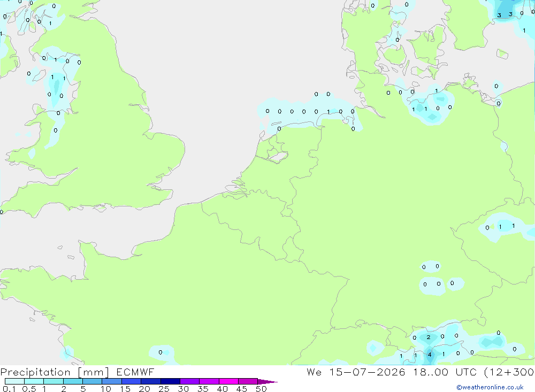Click the 30–35 mm purple legend swatch
This screenshot has width=535, height=392.
point(190,381)
